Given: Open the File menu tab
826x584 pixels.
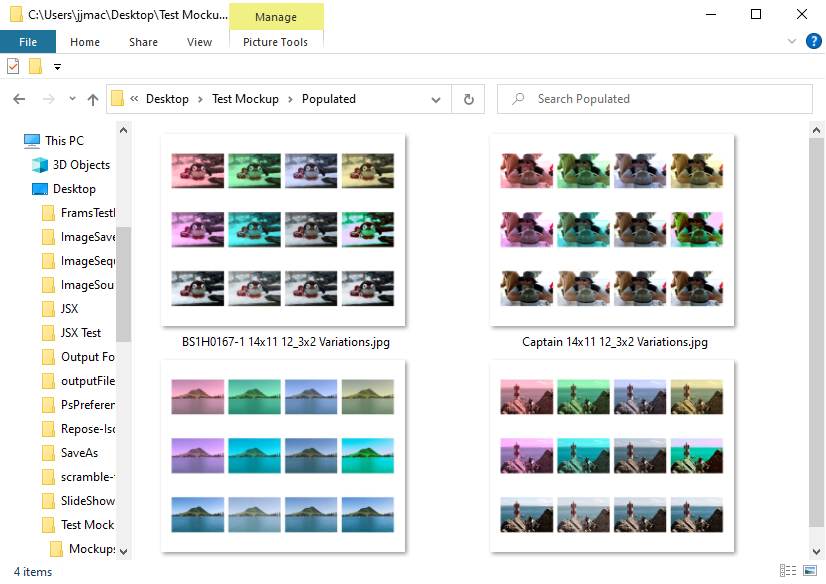Looking at the screenshot, I should point(28,42).
